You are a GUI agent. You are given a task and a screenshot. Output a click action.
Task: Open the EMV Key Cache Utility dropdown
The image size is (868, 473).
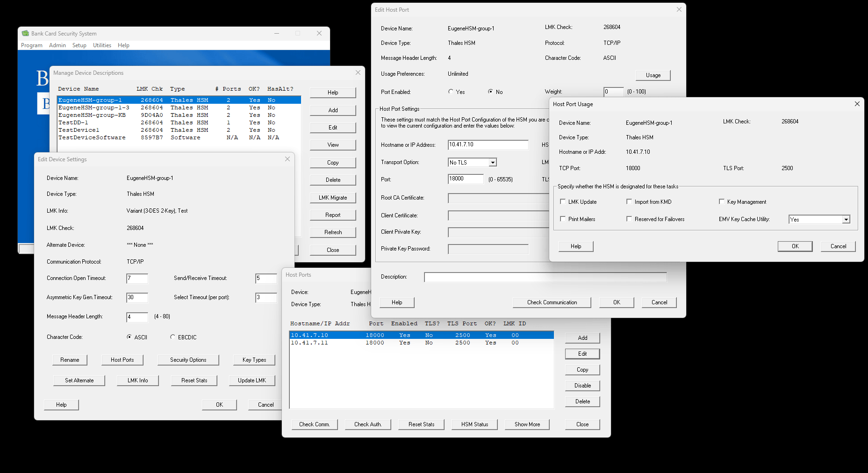pos(846,220)
